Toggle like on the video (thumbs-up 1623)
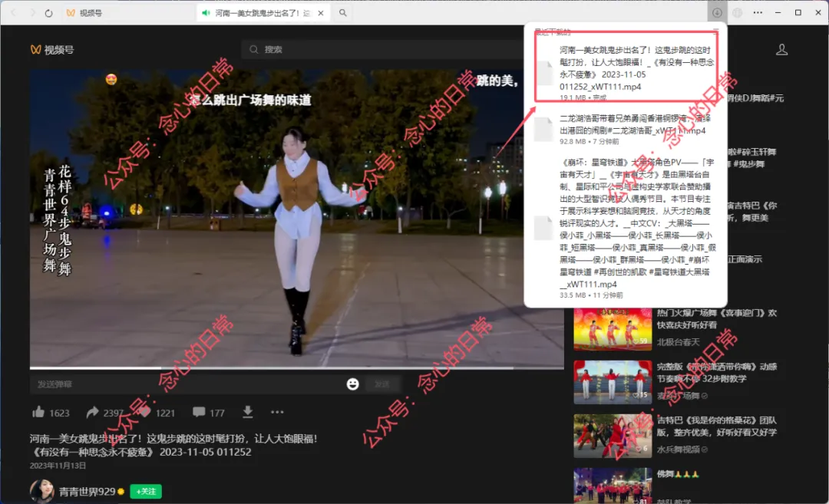829x504 pixels. [x=38, y=412]
